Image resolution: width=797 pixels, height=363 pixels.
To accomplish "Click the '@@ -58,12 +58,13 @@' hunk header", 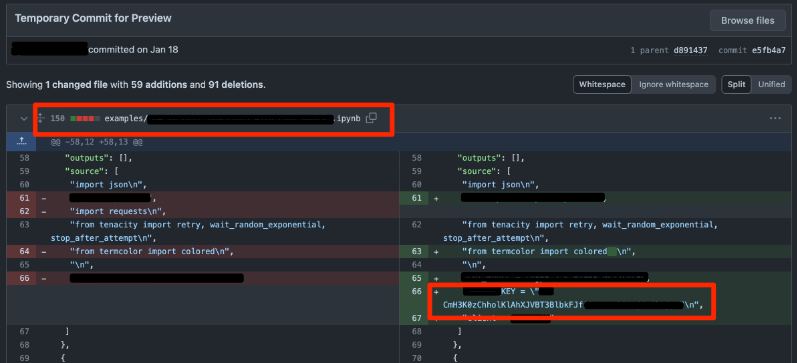I will pyautogui.click(x=96, y=143).
